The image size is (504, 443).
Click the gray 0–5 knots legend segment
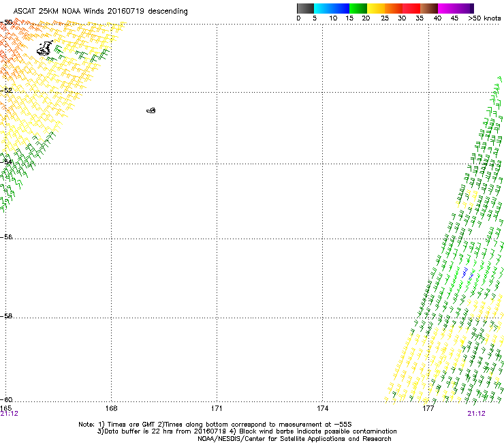305,8
